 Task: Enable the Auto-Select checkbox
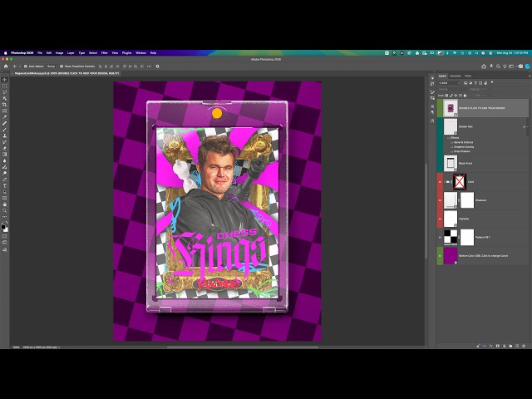(26, 66)
